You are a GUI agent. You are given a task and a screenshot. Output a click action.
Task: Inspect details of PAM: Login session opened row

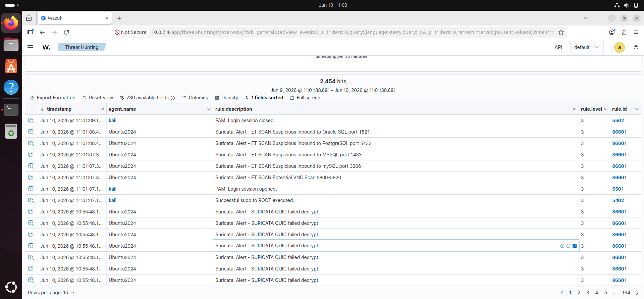tap(31, 189)
